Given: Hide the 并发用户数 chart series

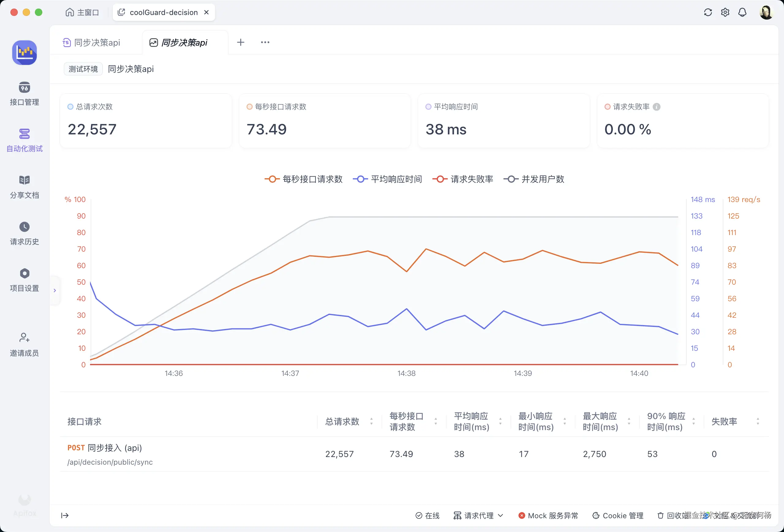Looking at the screenshot, I should [x=534, y=179].
